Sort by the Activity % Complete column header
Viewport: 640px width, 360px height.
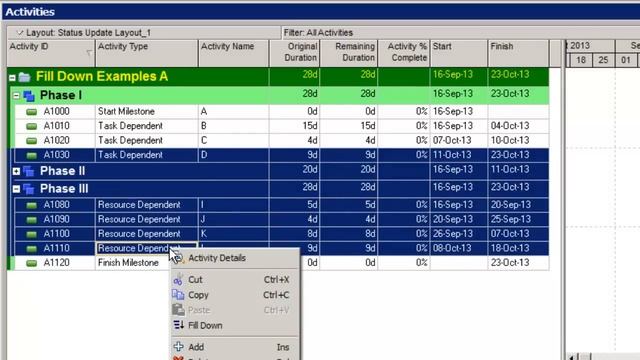[x=404, y=53]
